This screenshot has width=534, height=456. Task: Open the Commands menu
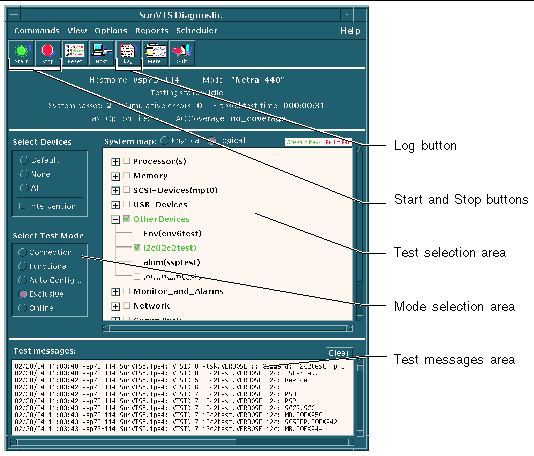37,31
